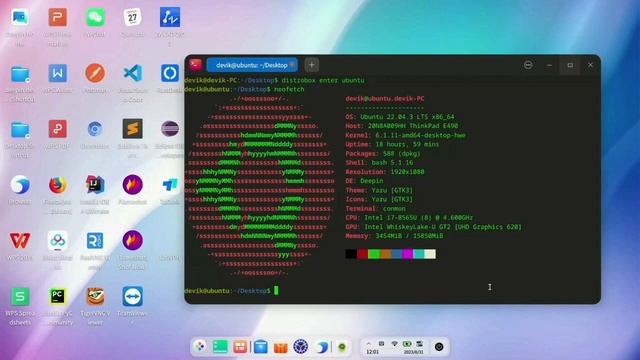Image resolution: width=640 pixels, height=360 pixels.
Task: Click the 'GPU: Intel WhiskeyLake-U GT2' line
Action: pyautogui.click(x=433, y=227)
